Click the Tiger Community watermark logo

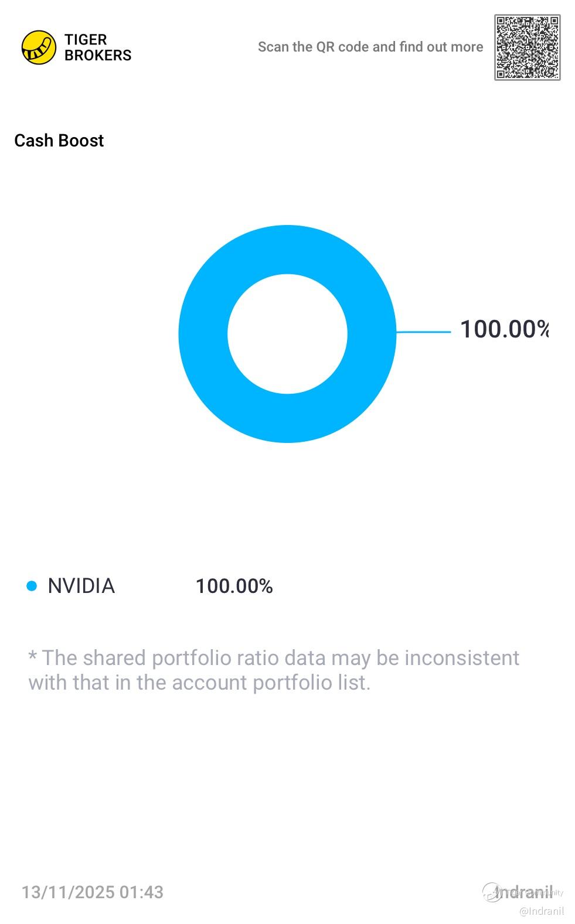click(x=490, y=892)
